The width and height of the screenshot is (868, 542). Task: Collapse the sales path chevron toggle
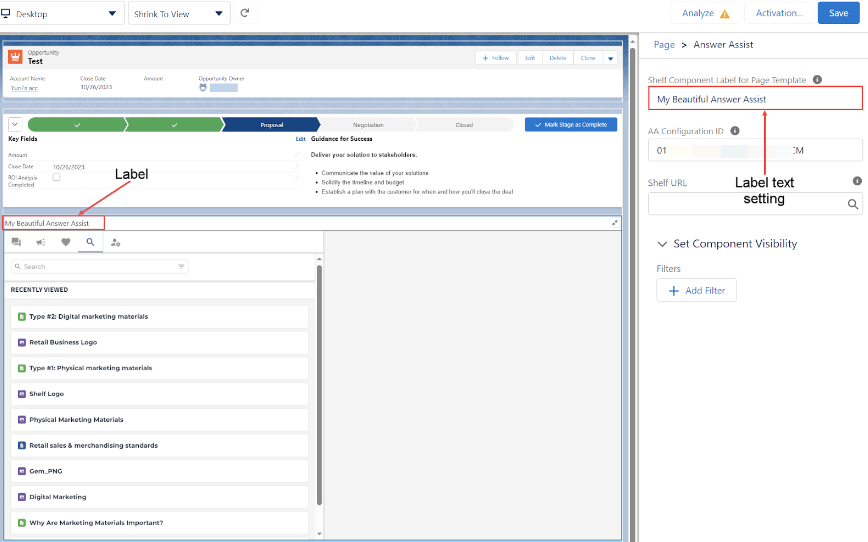click(x=15, y=125)
